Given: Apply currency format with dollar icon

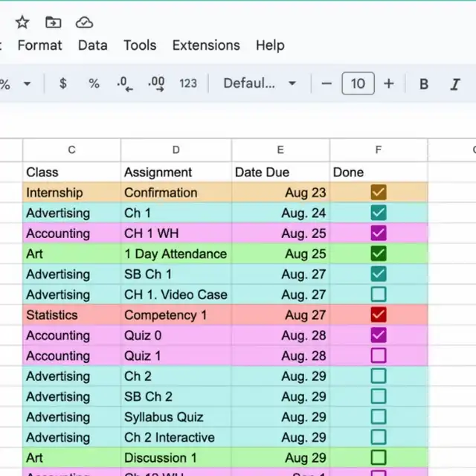Looking at the screenshot, I should 63,84.
